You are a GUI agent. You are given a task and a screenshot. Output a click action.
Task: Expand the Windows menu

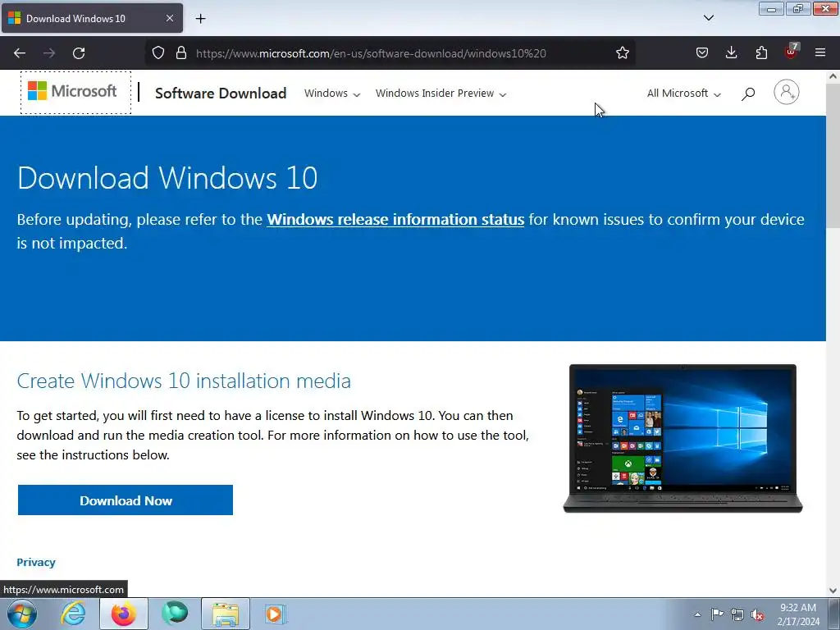[x=332, y=94]
